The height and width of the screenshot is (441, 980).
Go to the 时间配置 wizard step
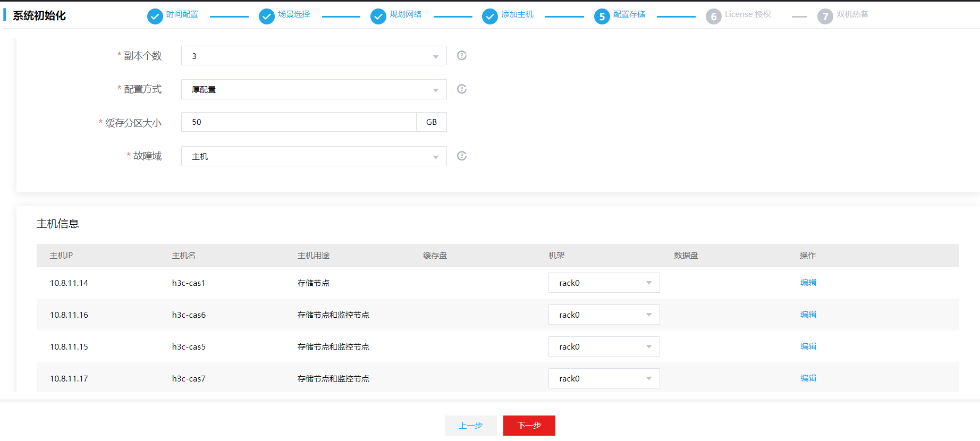[182, 14]
